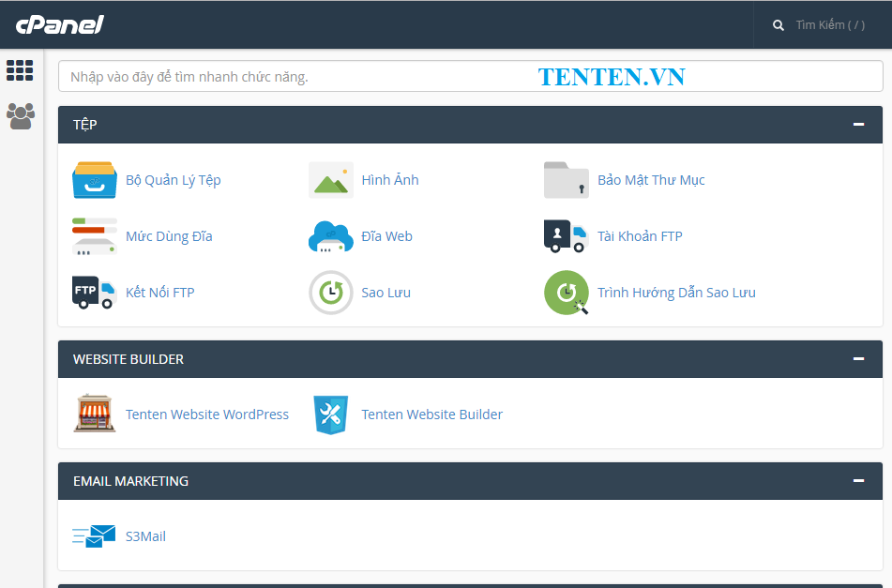Click the Hình Ảnh picture icon
The width and height of the screenshot is (892, 588).
click(x=330, y=180)
